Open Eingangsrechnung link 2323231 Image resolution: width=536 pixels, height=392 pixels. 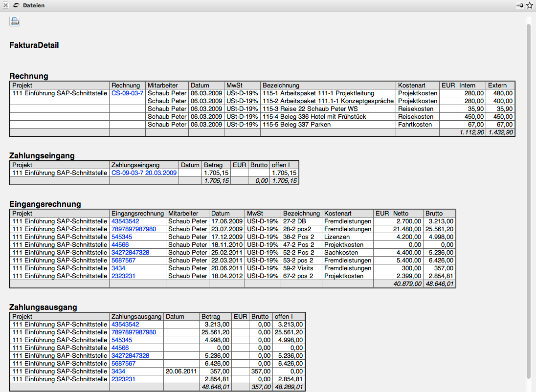(123, 276)
